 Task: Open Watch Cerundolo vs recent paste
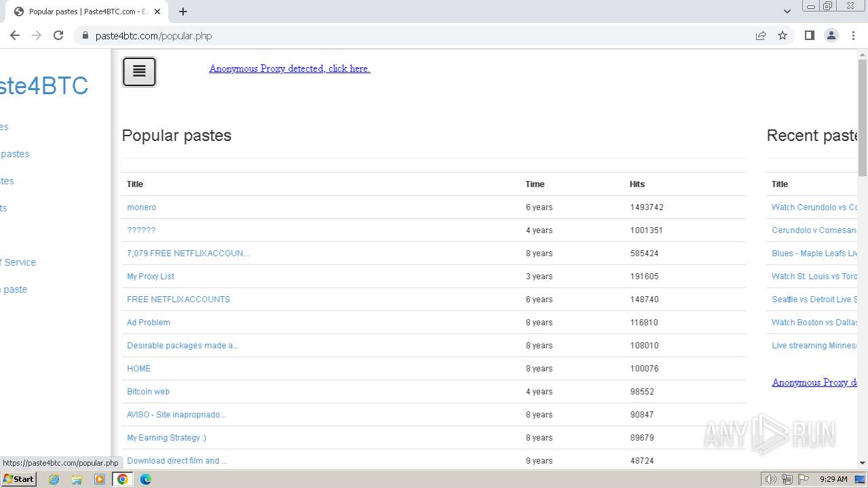(814, 207)
